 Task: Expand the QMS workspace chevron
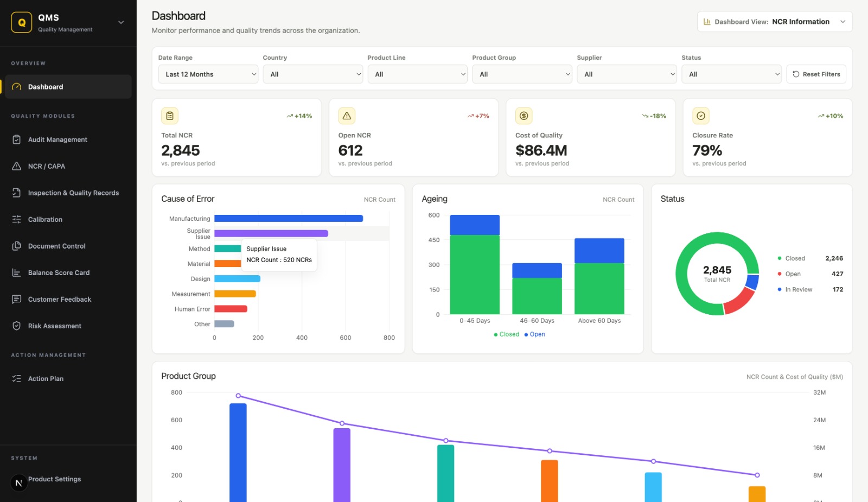(x=121, y=22)
